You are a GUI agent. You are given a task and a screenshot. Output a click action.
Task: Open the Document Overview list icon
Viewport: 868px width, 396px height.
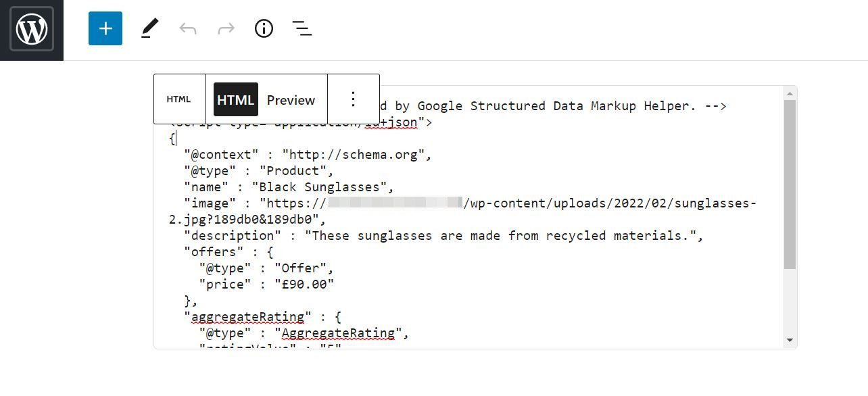[x=302, y=28]
